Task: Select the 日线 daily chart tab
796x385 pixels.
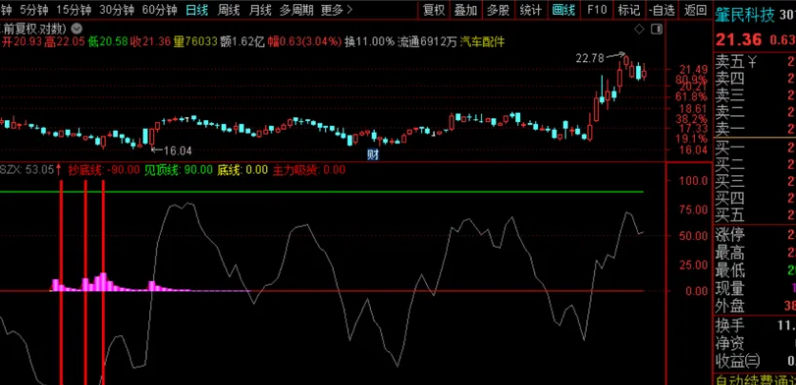Action: [196, 10]
